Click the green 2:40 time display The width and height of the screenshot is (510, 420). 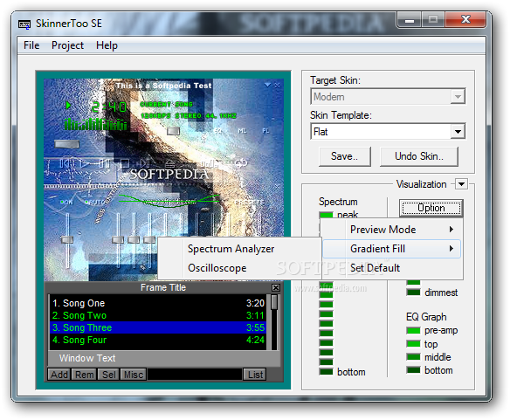pyautogui.click(x=109, y=107)
